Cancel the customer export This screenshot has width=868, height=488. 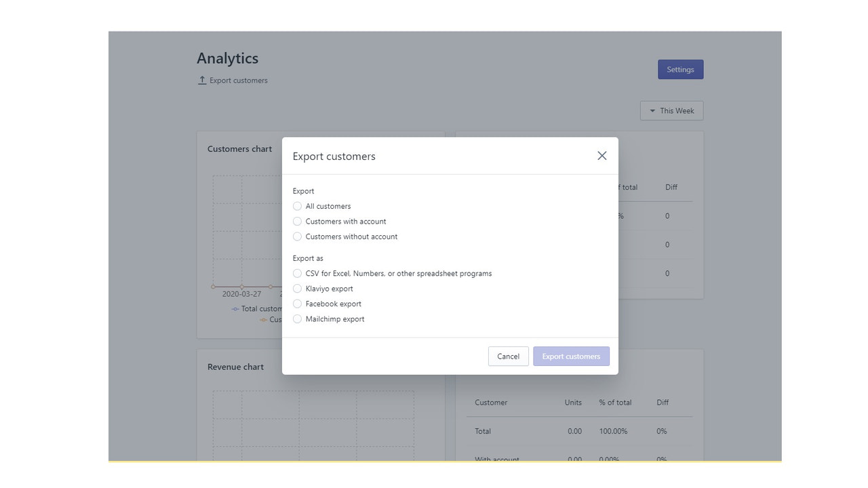[x=508, y=356]
